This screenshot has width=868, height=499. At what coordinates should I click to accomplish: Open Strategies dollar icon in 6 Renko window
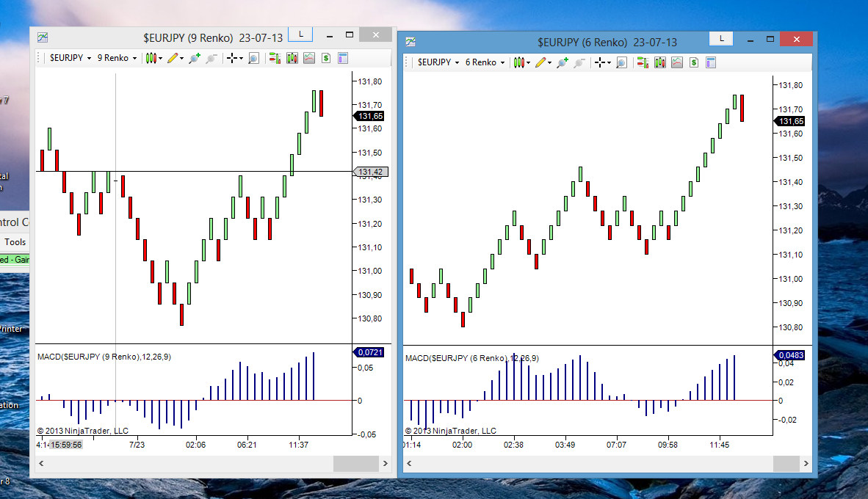click(x=694, y=62)
